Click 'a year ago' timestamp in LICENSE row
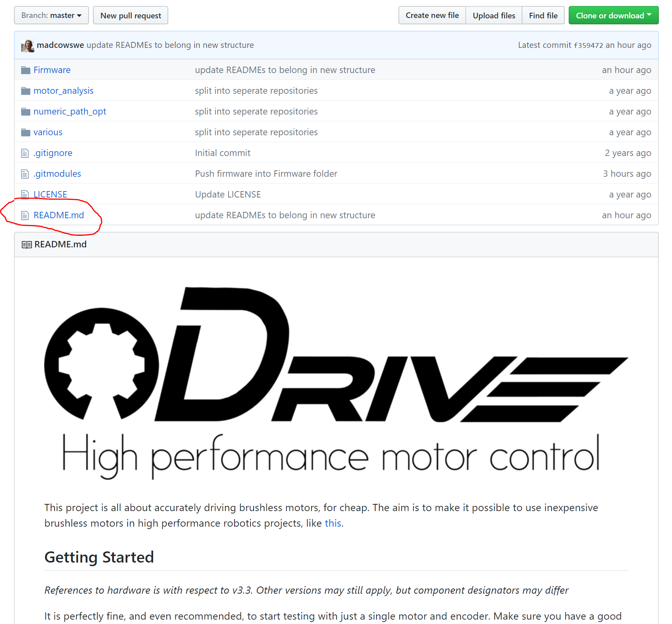The width and height of the screenshot is (672, 624). (x=630, y=194)
